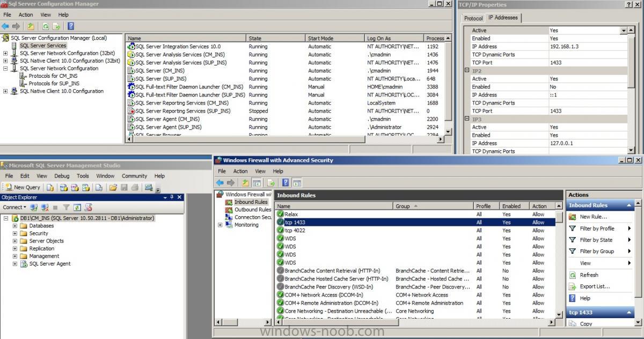Open Active dropdown in TCP/IP Properties
This screenshot has height=339, width=644.
tap(624, 31)
